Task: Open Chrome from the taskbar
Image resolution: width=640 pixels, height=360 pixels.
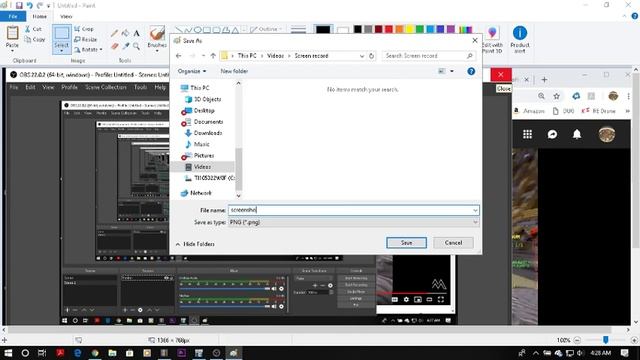Action: click(x=95, y=353)
